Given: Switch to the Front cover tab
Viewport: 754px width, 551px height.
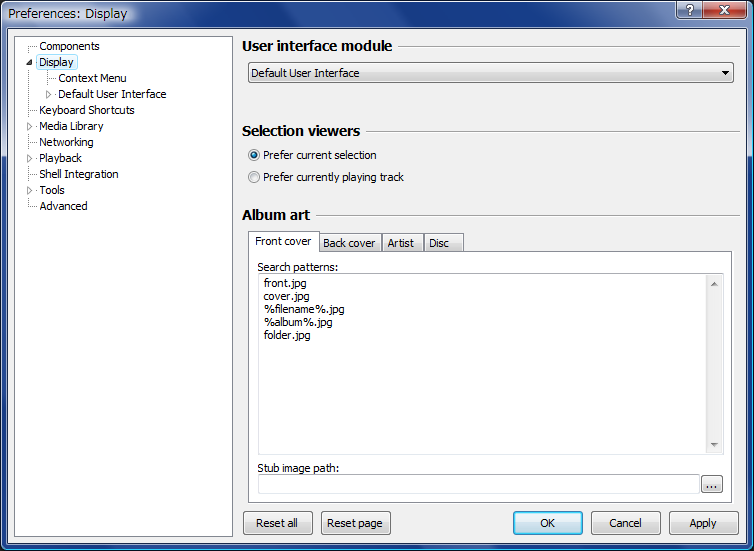Looking at the screenshot, I should [x=283, y=241].
